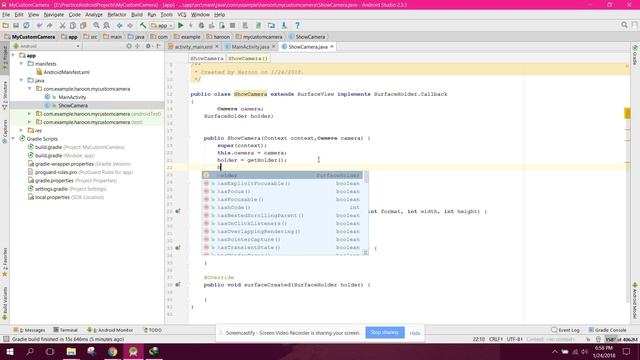This screenshot has width=640, height=360.
Task: Click the Open folder toolbar icon
Action: 6,25
